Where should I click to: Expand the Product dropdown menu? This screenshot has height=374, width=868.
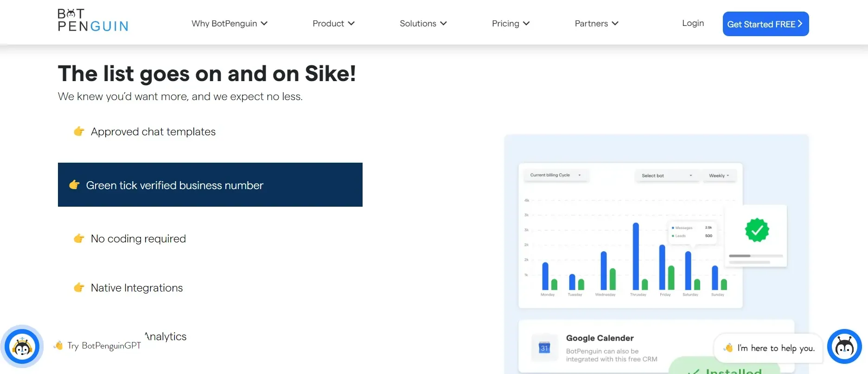point(333,24)
